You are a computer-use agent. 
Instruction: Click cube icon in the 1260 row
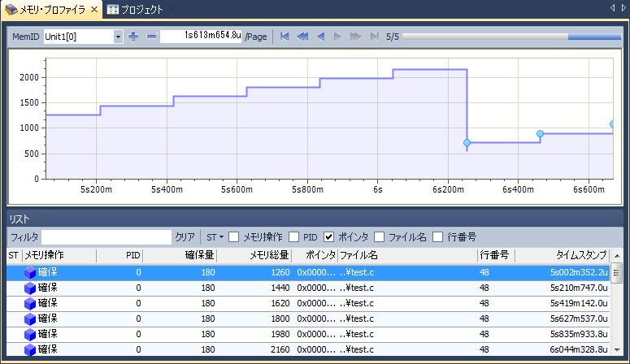click(x=30, y=273)
